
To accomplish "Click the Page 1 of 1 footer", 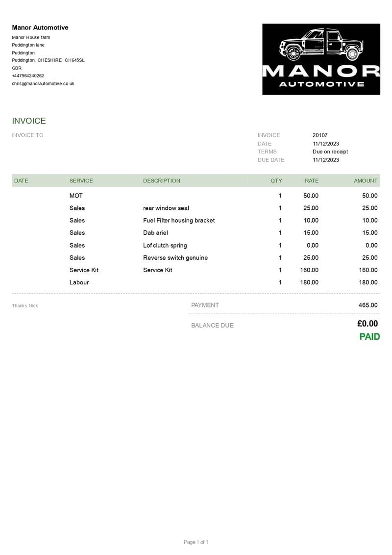I will click(x=196, y=542).
